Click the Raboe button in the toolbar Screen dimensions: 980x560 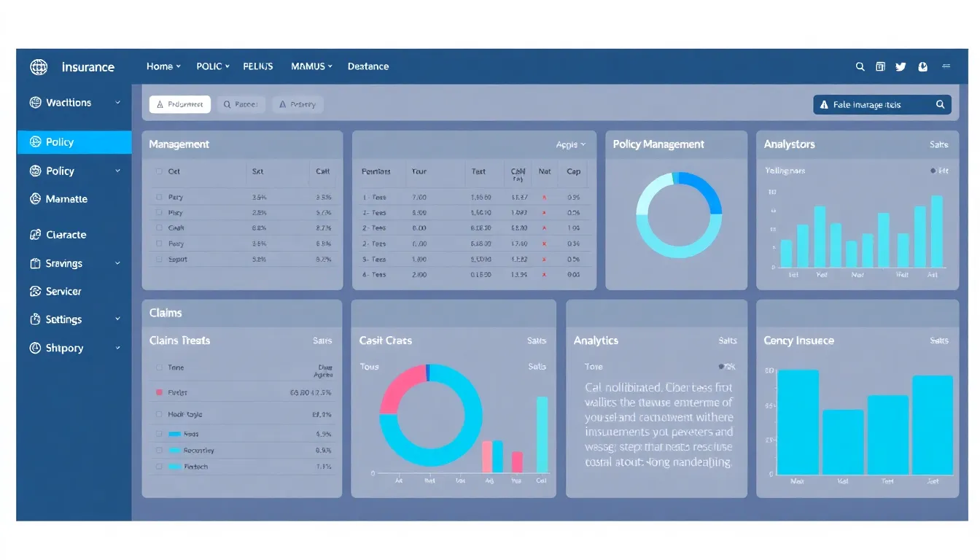tap(241, 104)
